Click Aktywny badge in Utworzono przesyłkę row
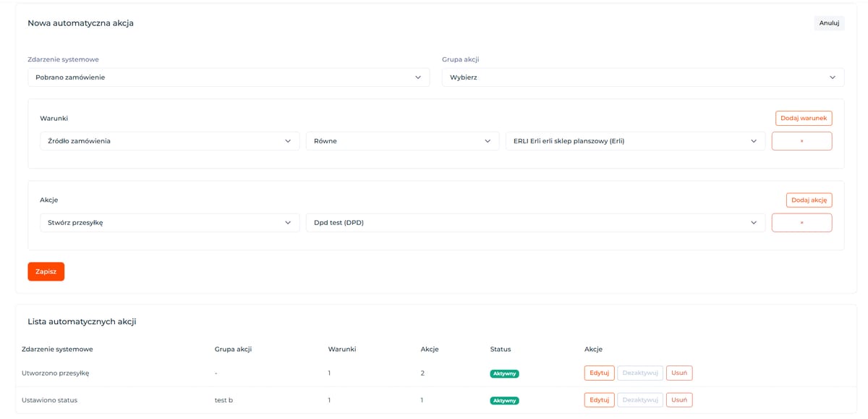The image size is (868, 419). (x=505, y=374)
